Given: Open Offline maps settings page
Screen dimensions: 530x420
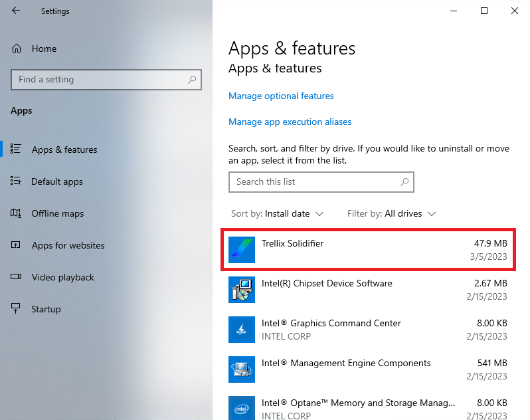Looking at the screenshot, I should pos(57,213).
